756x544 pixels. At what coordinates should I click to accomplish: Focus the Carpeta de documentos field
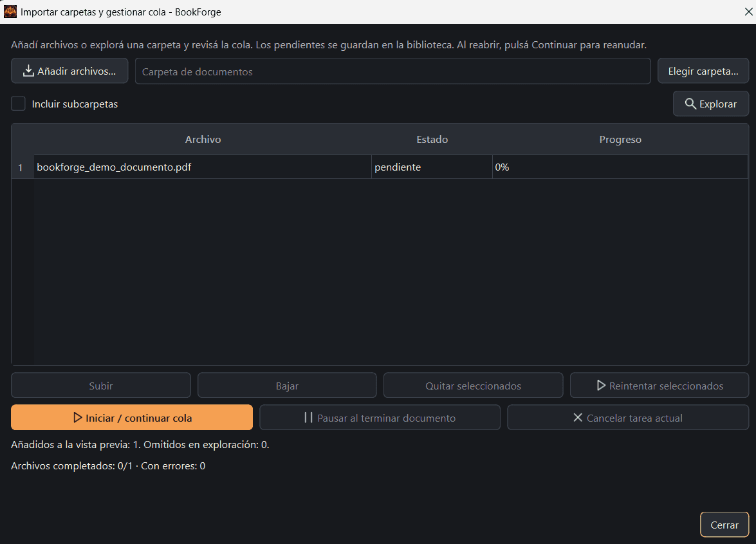392,71
